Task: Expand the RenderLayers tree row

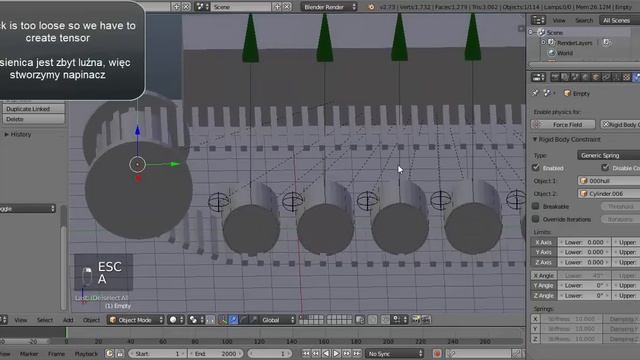Action: [543, 42]
